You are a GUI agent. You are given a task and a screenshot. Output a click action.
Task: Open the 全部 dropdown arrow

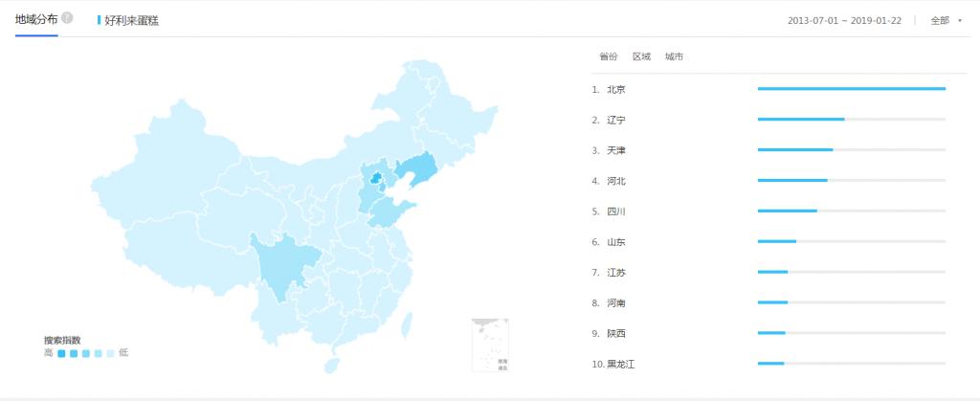(959, 19)
